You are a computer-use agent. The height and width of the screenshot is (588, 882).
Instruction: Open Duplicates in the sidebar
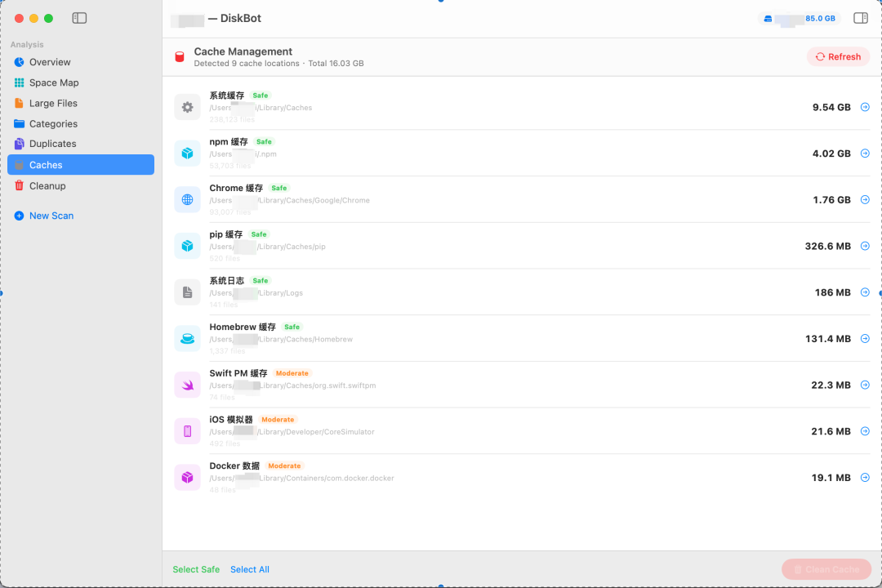80,144
